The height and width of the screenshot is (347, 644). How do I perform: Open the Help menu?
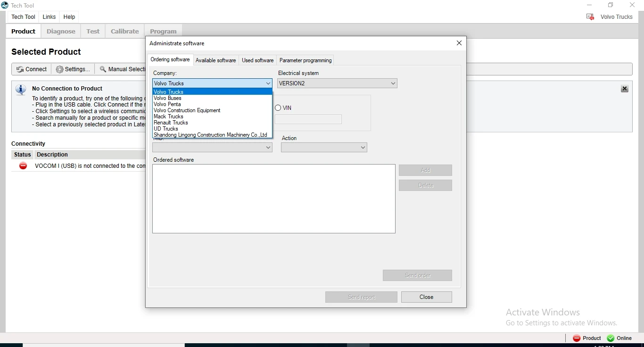point(69,17)
